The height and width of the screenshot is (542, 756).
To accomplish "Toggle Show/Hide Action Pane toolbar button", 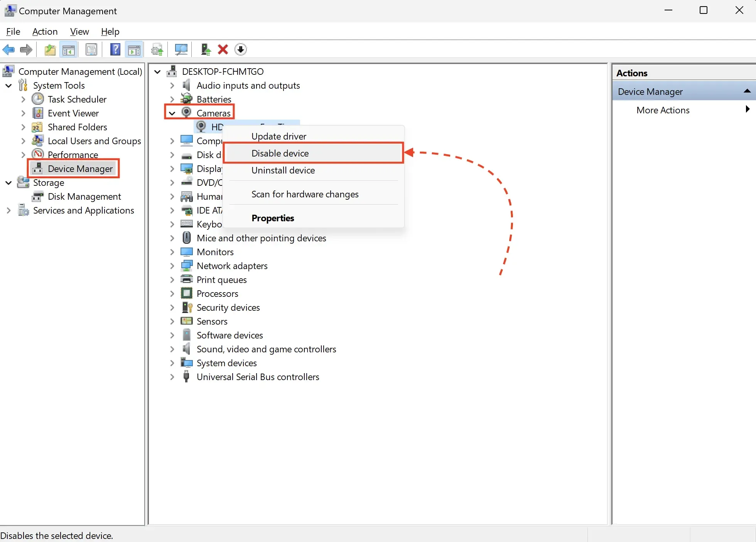I will pos(134,49).
